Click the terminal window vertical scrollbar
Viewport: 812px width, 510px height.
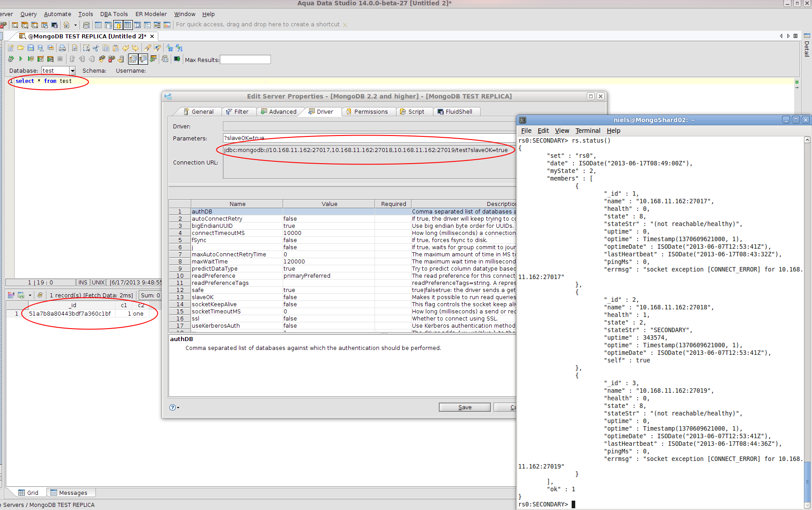coord(807,481)
